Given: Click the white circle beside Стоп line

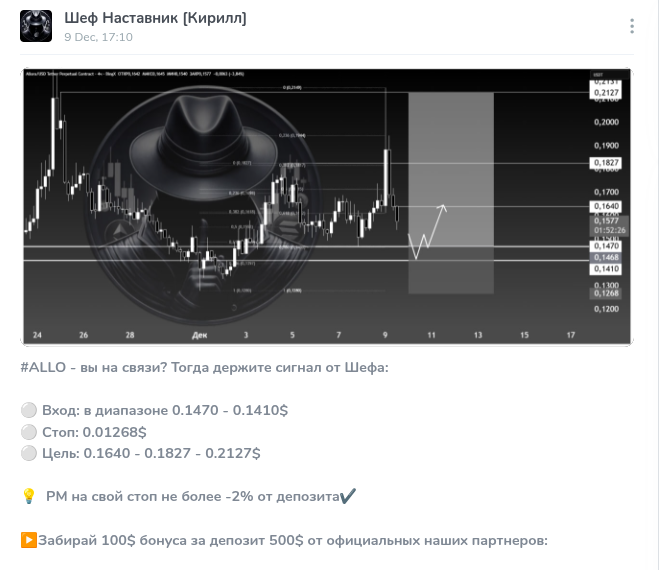Looking at the screenshot, I should pyautogui.click(x=27, y=432).
